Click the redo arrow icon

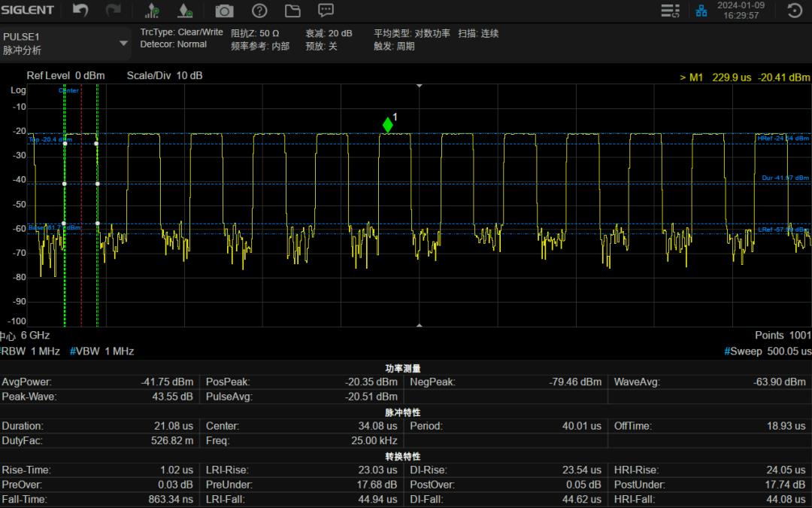[114, 11]
